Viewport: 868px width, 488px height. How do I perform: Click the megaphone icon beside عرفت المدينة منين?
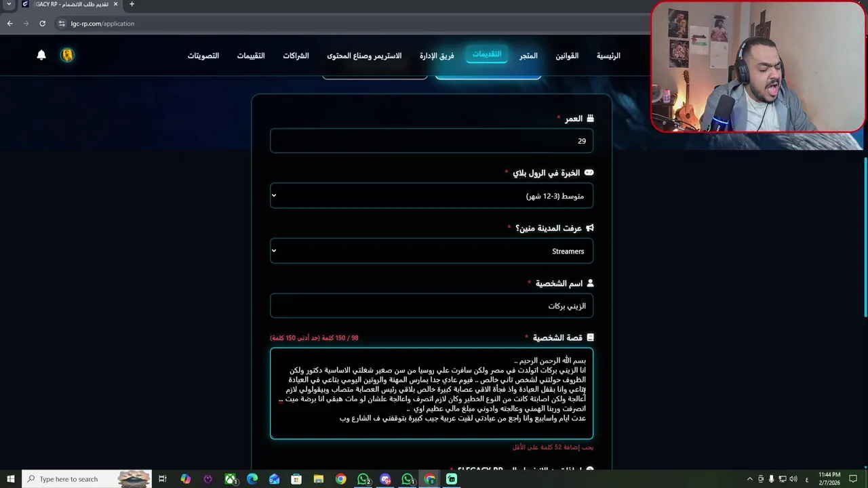(589, 228)
